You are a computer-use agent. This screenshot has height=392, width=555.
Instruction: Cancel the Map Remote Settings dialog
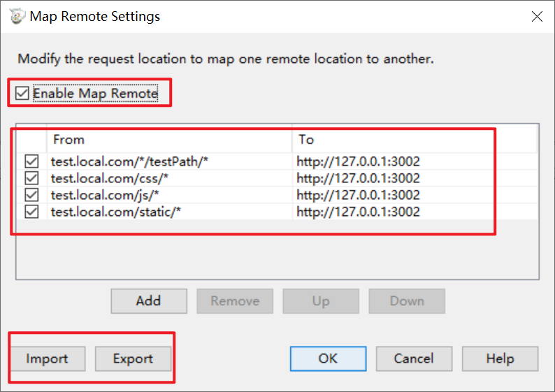pyautogui.click(x=414, y=358)
